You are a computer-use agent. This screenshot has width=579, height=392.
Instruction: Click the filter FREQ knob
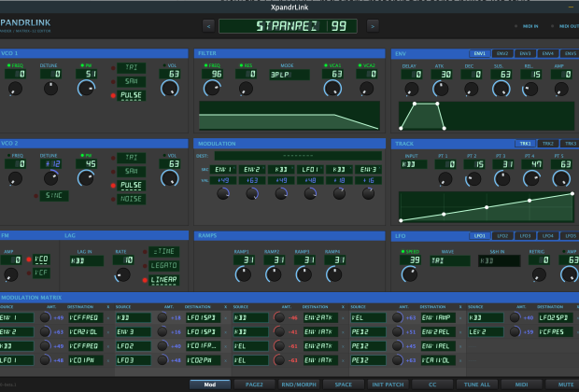pos(212,89)
